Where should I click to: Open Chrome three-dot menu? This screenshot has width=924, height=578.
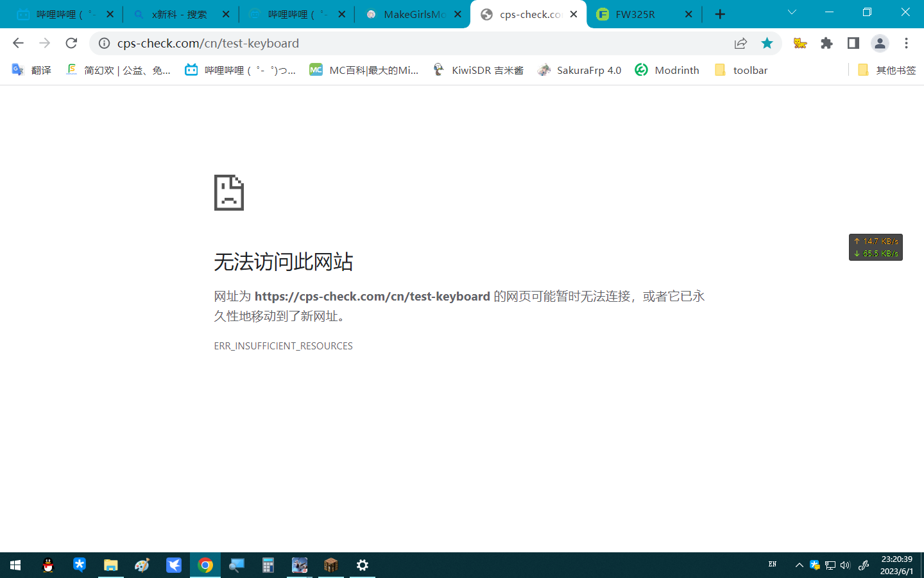pyautogui.click(x=906, y=43)
